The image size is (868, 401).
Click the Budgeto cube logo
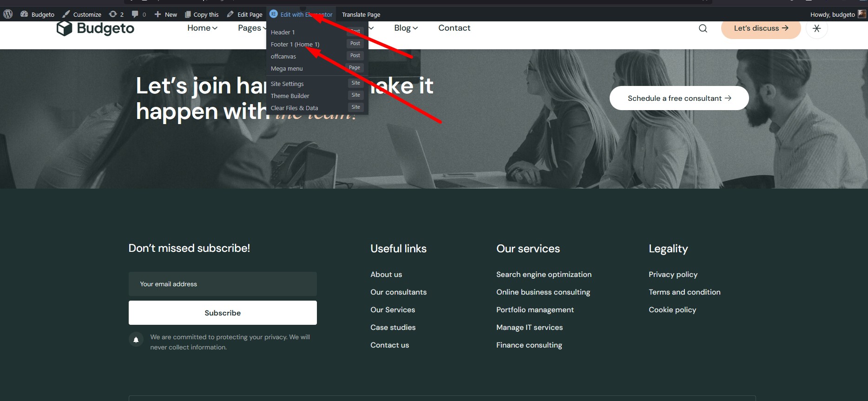tap(64, 28)
